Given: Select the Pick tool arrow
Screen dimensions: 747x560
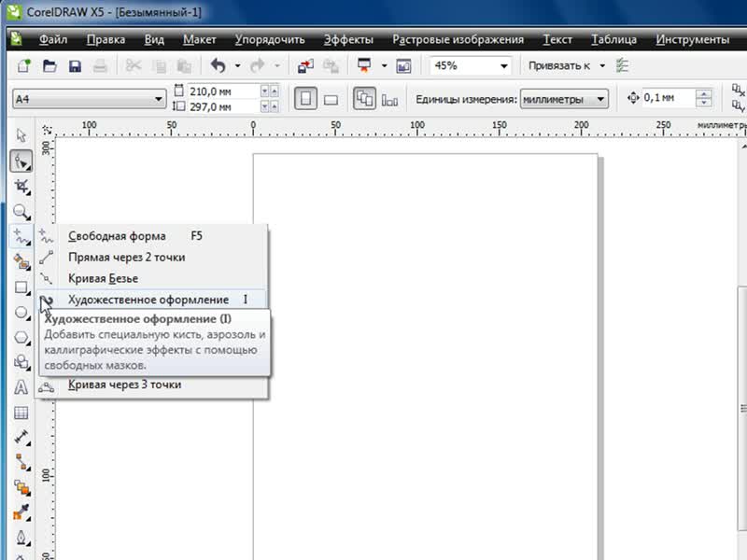Looking at the screenshot, I should pyautogui.click(x=21, y=135).
